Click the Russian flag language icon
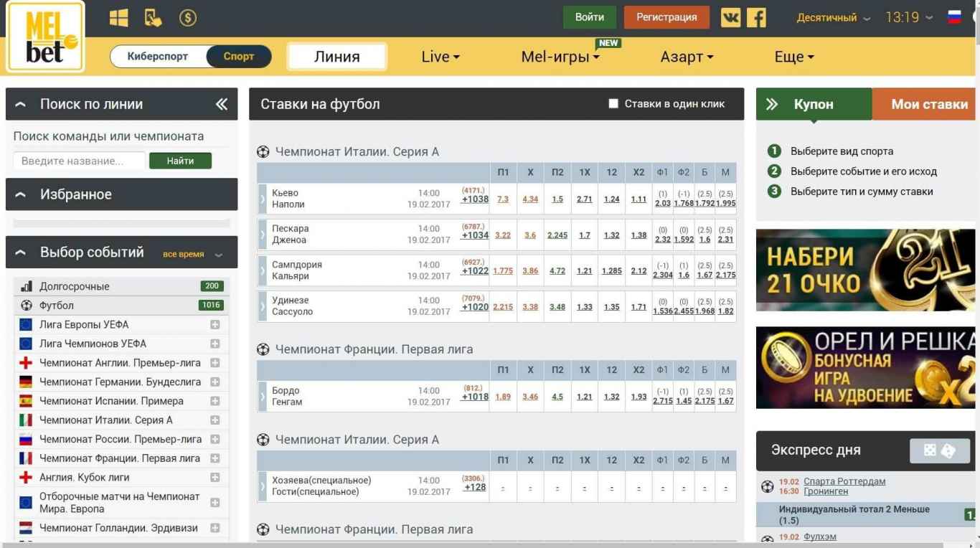This screenshot has height=548, width=980. point(954,17)
